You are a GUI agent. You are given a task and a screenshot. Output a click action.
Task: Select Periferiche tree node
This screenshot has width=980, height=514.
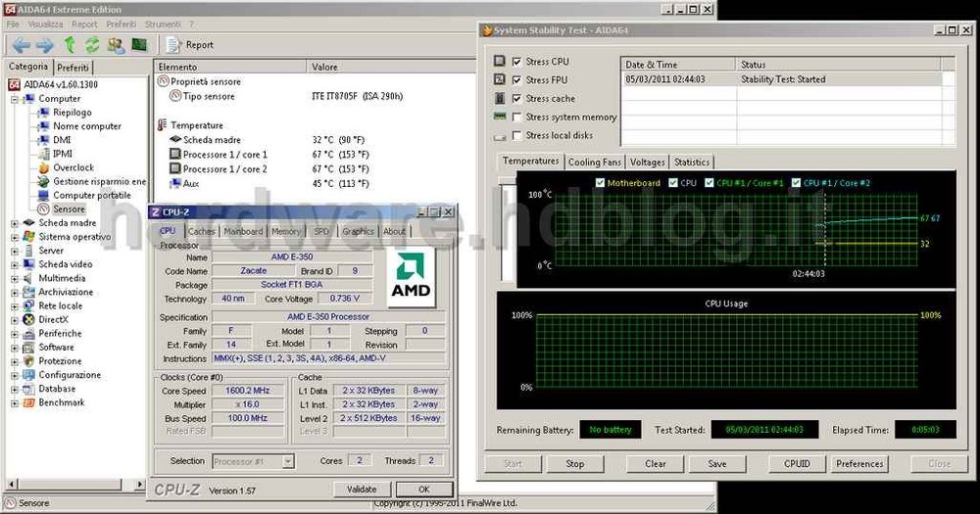(60, 334)
